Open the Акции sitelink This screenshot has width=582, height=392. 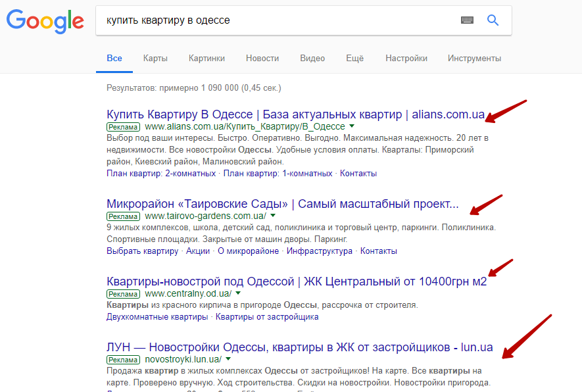tap(198, 251)
